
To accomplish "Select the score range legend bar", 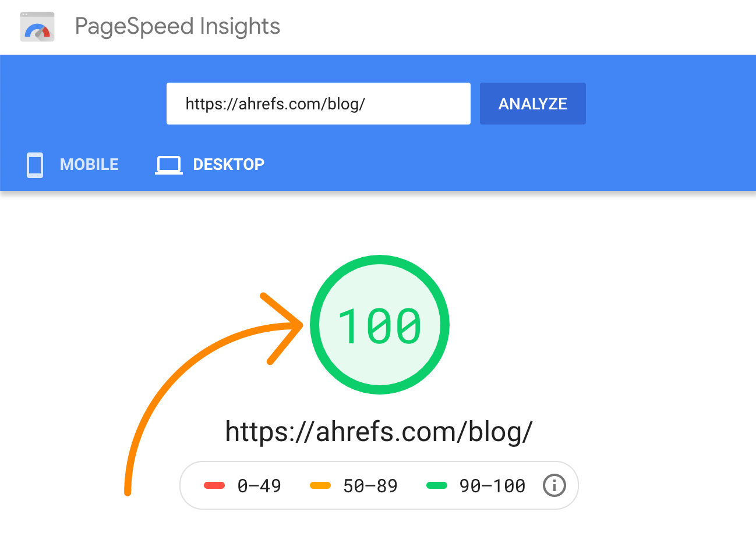I will click(x=379, y=485).
